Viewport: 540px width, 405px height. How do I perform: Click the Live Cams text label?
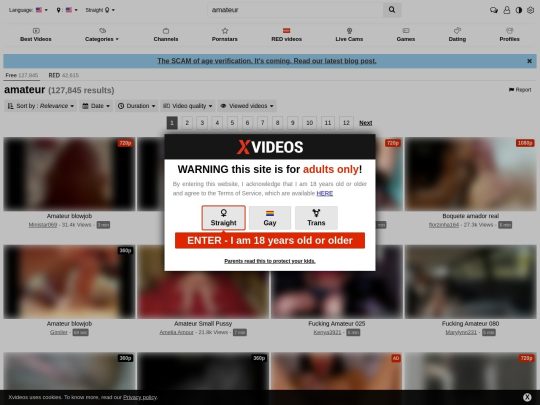click(349, 39)
